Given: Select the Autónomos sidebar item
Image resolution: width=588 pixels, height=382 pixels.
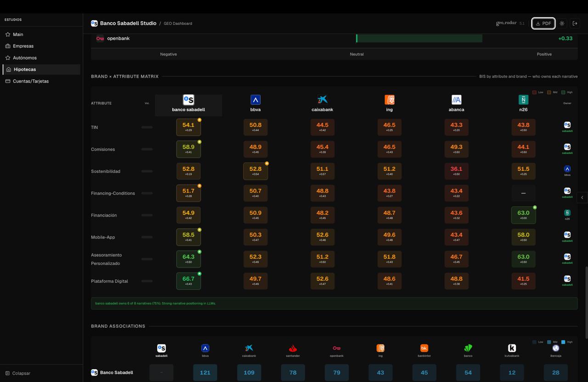Looking at the screenshot, I should pyautogui.click(x=24, y=58).
